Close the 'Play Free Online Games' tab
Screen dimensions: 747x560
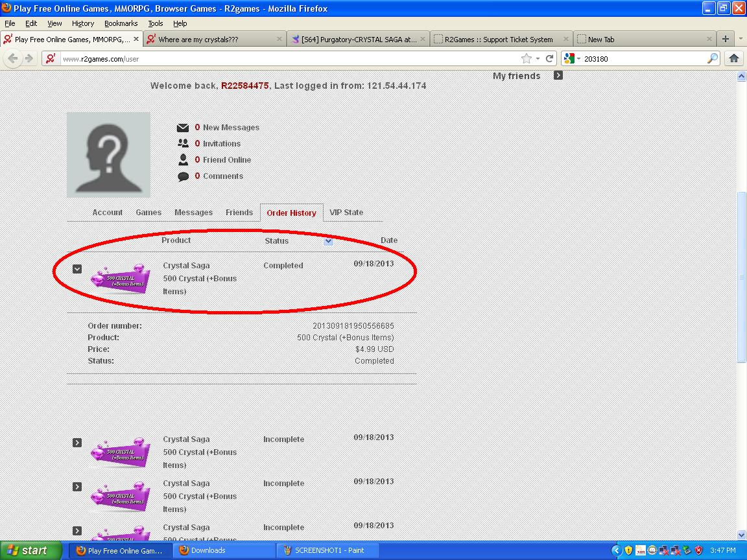136,39
